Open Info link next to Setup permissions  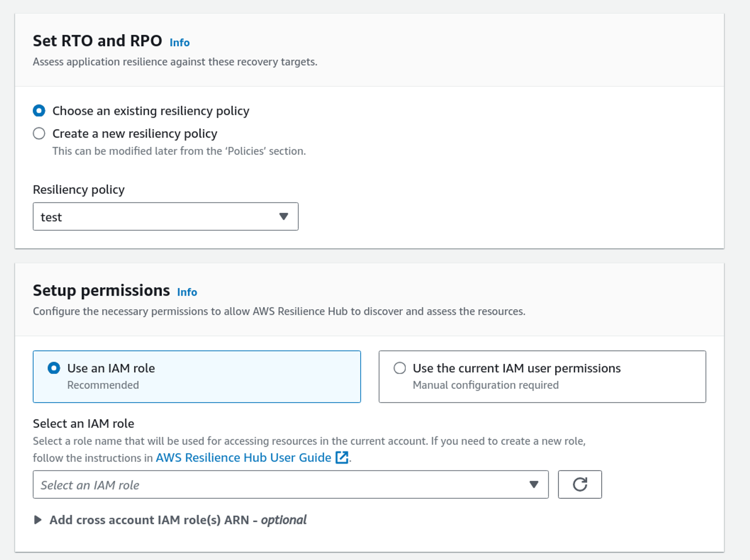[x=187, y=292]
